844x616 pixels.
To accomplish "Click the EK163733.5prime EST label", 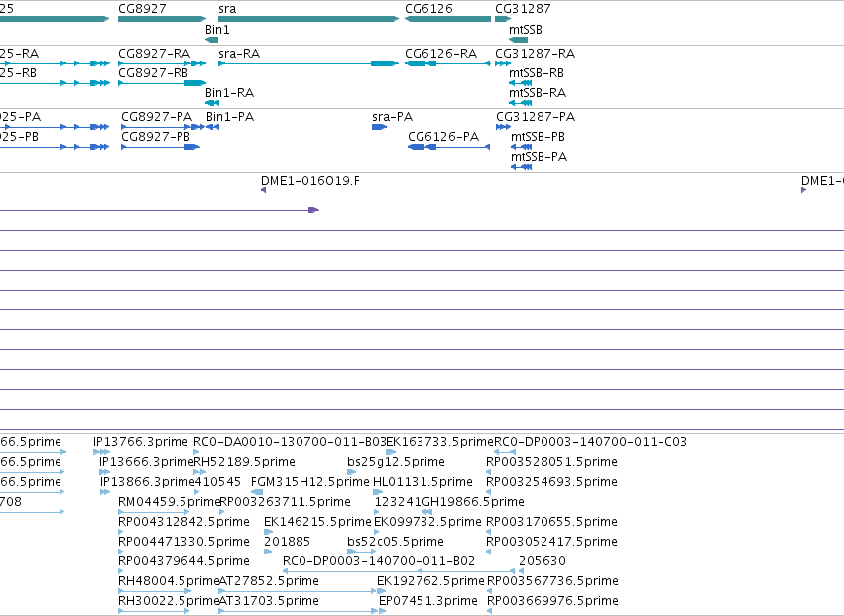I will (439, 442).
